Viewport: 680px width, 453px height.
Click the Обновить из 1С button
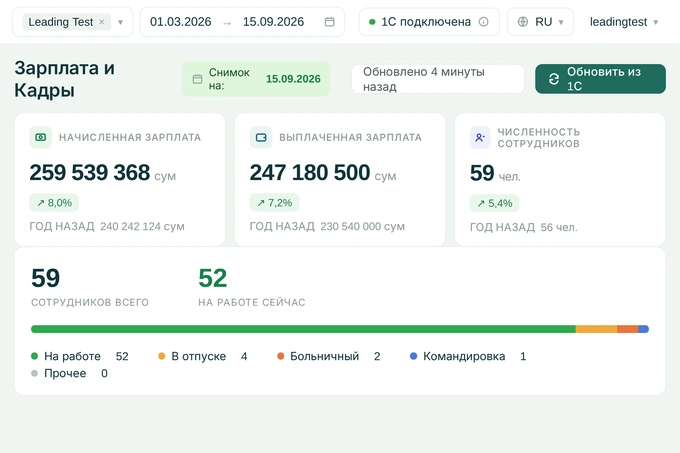[x=600, y=79]
